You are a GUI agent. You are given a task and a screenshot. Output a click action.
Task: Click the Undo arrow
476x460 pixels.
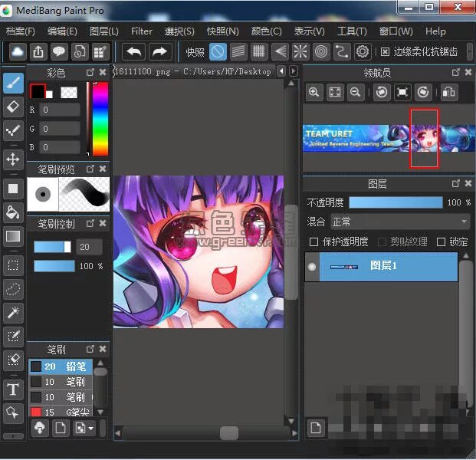pos(134,52)
